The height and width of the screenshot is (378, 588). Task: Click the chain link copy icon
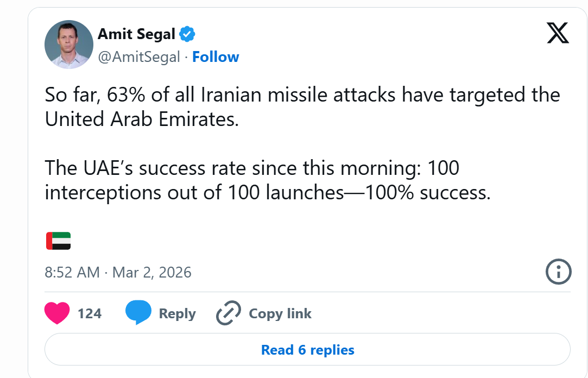coord(229,313)
